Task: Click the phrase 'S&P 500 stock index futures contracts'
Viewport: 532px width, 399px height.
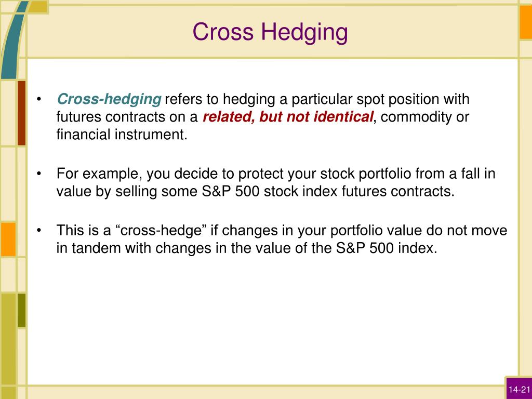Action: [x=328, y=191]
